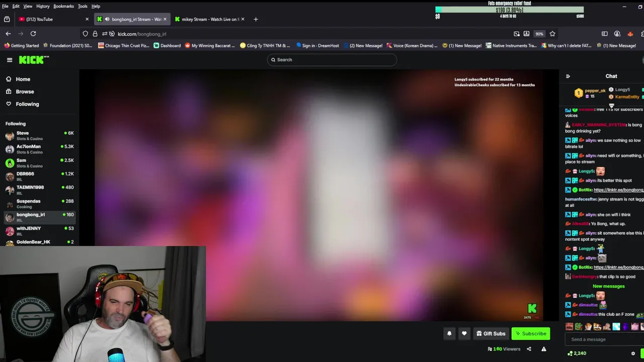The image size is (644, 362).
Task: Open picture-in-picture icon in address bar
Action: (517, 34)
